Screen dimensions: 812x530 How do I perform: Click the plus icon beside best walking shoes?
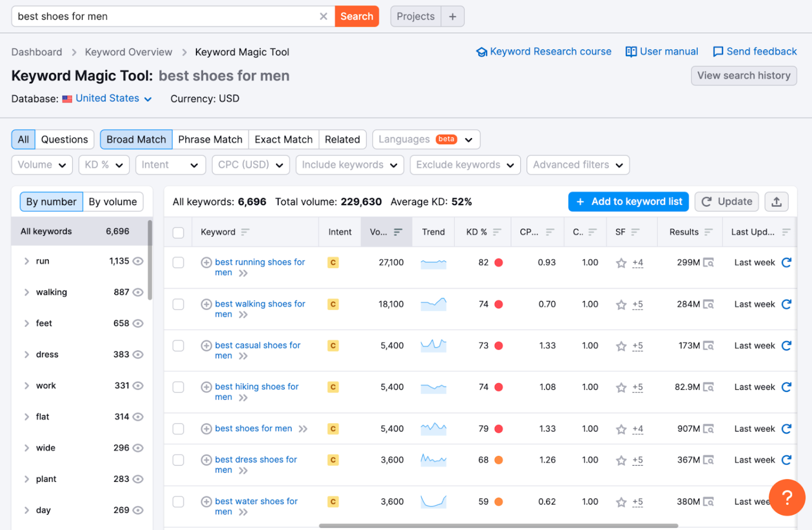[206, 304]
